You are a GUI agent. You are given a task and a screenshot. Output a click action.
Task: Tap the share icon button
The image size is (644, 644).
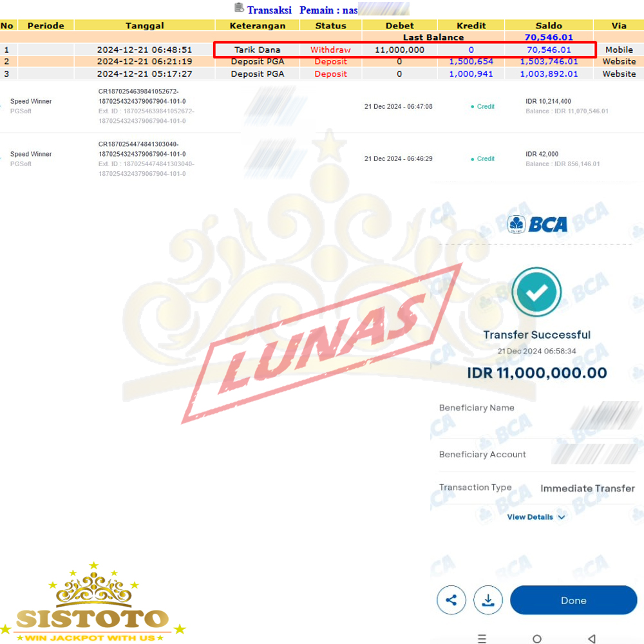coord(451,600)
